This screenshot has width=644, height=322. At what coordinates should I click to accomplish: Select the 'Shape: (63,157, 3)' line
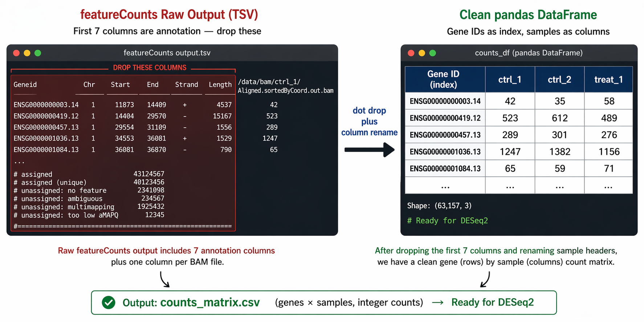(439, 206)
